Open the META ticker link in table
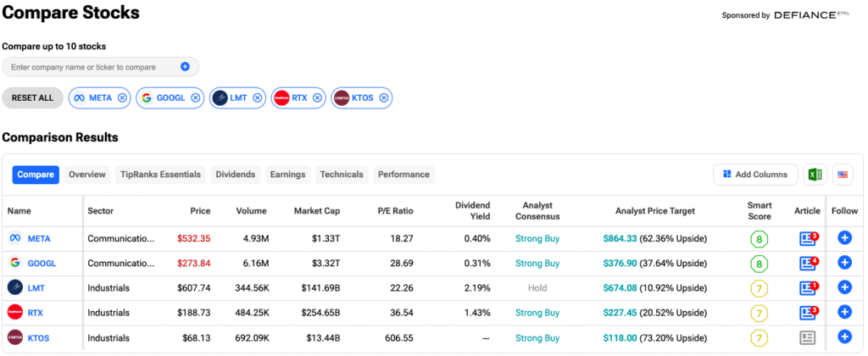Image resolution: width=868 pixels, height=356 pixels. pos(39,239)
